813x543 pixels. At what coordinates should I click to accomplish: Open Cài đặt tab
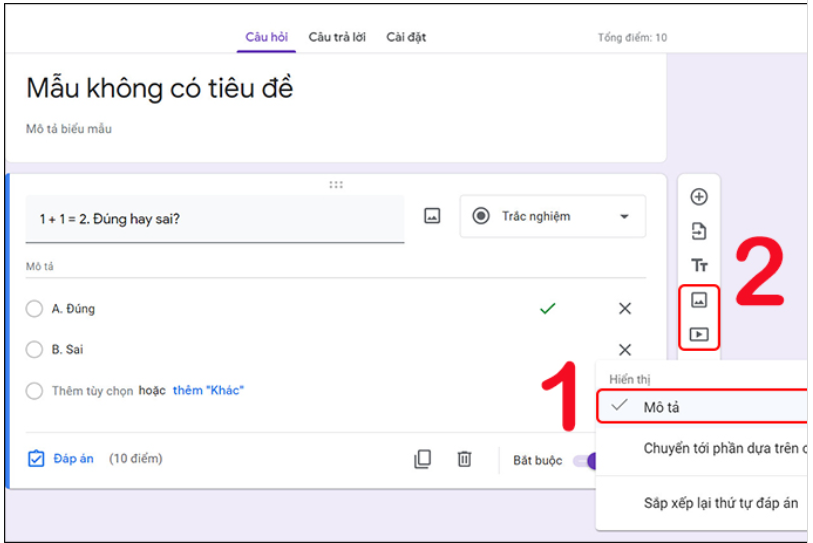[406, 37]
